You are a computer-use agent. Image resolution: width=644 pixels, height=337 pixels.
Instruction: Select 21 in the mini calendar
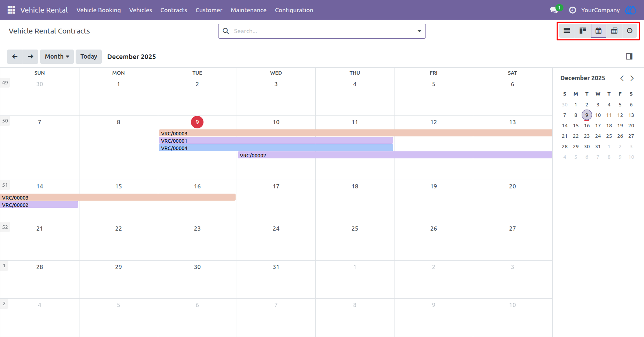pos(565,136)
